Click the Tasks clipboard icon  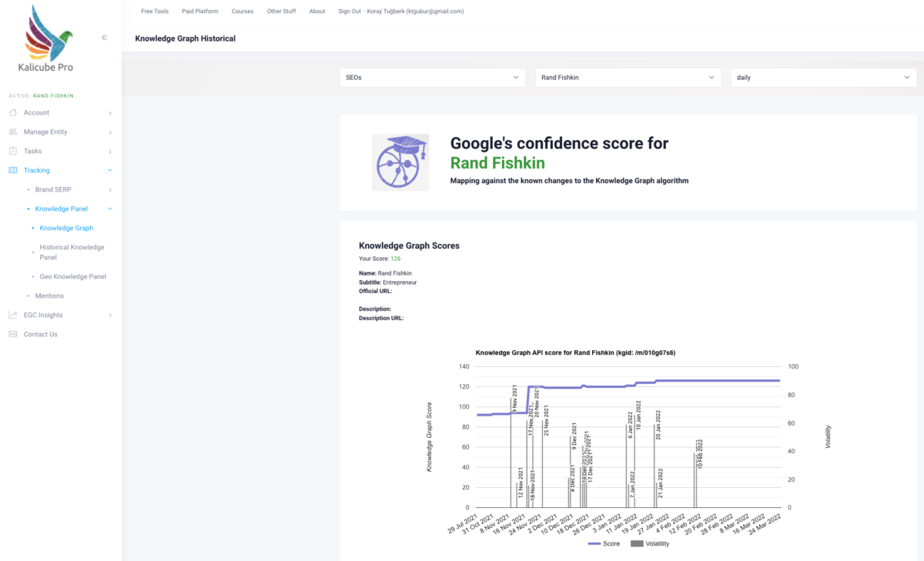point(13,151)
